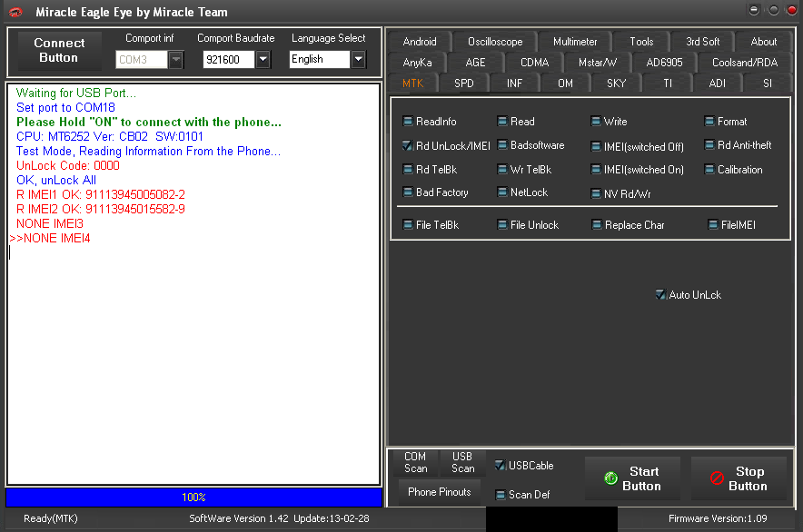Switch to the SPD tab

click(x=463, y=83)
